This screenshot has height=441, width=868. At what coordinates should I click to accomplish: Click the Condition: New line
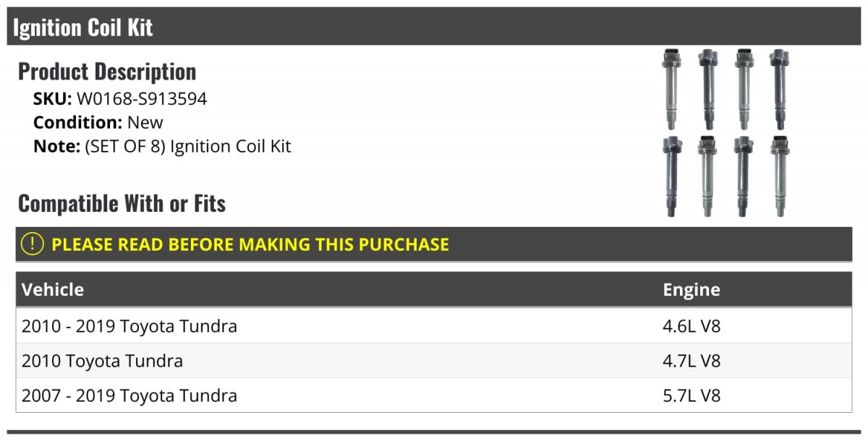98,122
